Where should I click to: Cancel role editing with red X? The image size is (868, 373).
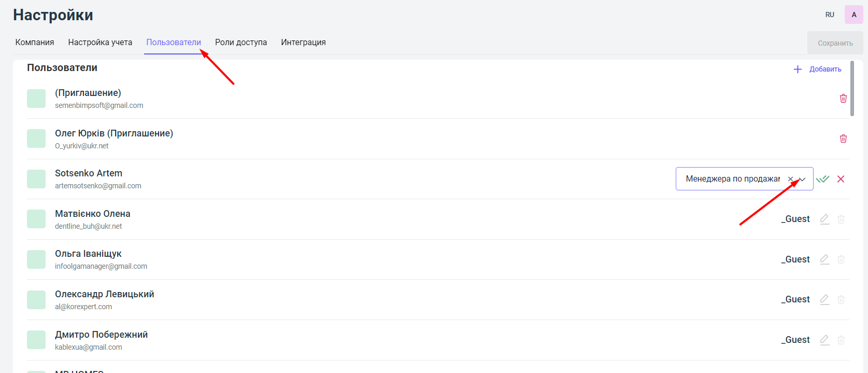(841, 179)
